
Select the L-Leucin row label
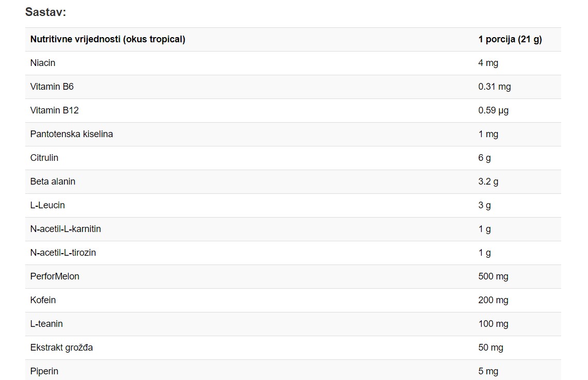[47, 205]
